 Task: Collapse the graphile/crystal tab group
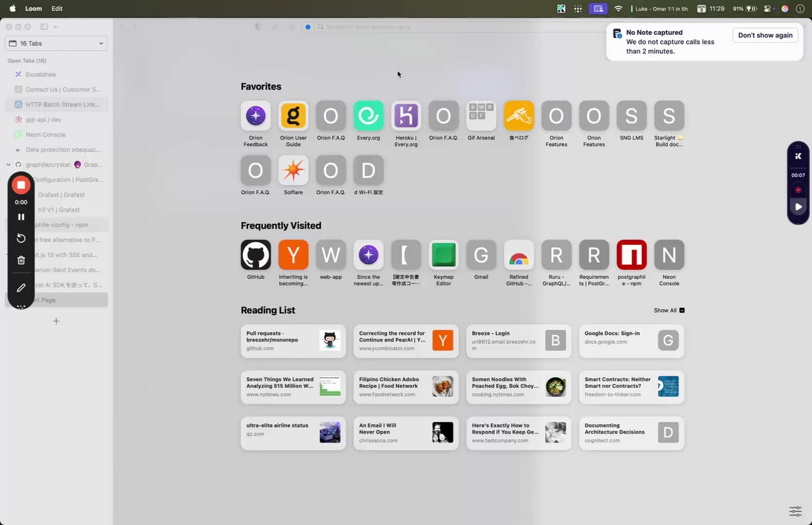click(x=8, y=164)
